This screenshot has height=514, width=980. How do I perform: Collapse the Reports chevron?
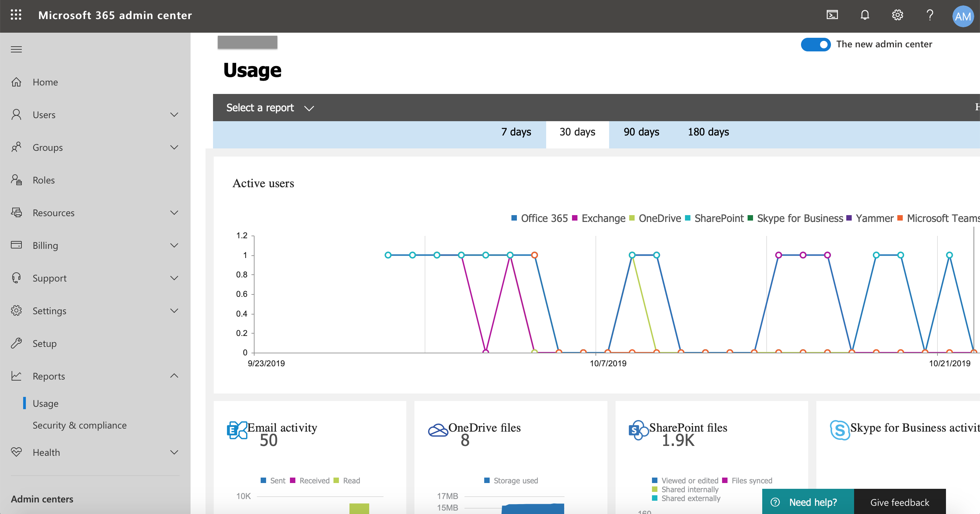tap(174, 376)
